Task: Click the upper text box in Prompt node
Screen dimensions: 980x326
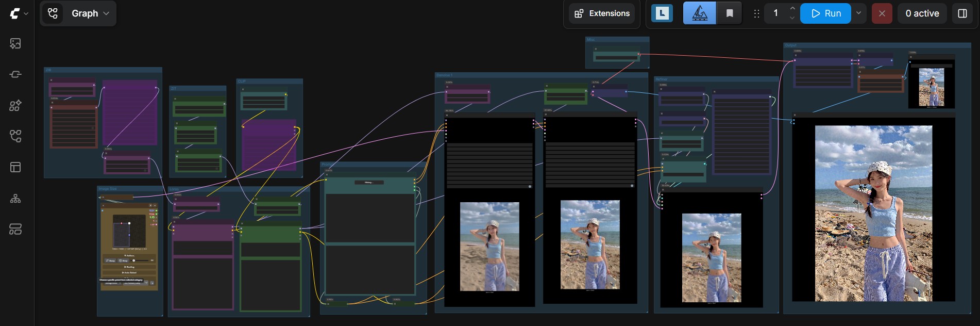Action: [x=370, y=218]
